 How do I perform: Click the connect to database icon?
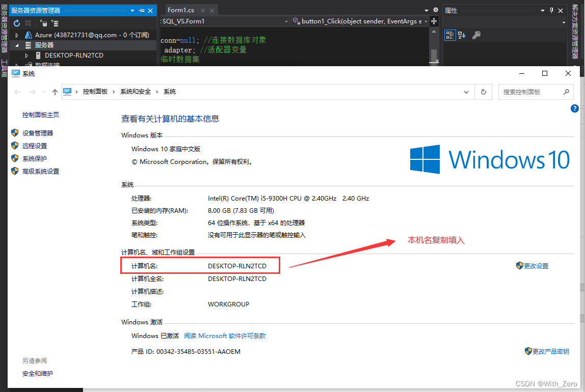(43, 23)
